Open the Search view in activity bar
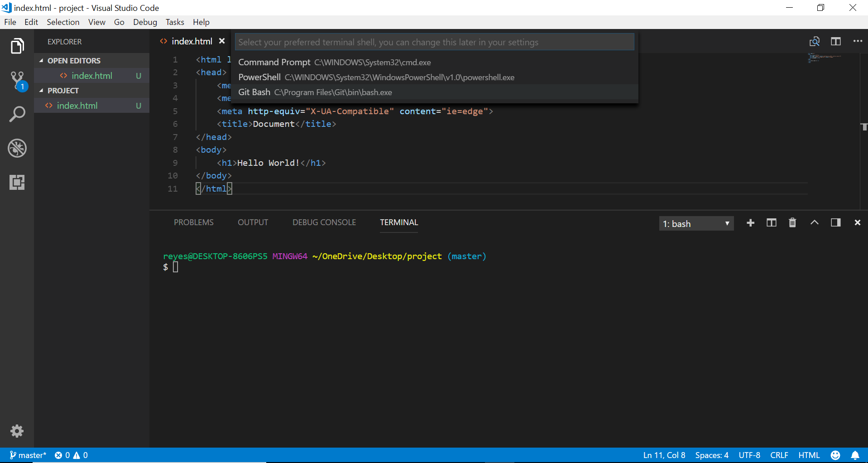 point(17,114)
